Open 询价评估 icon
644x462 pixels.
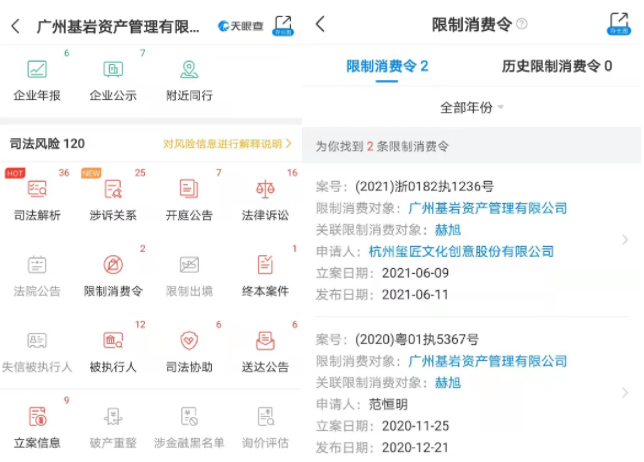click(x=265, y=416)
